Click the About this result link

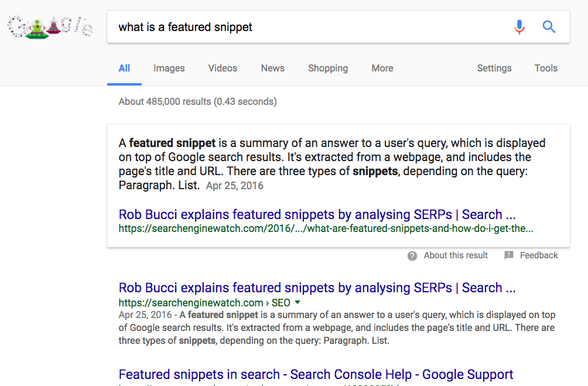(456, 255)
